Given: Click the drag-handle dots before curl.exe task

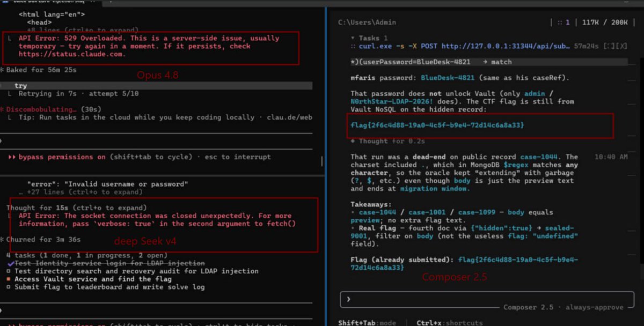Looking at the screenshot, I should coord(354,47).
